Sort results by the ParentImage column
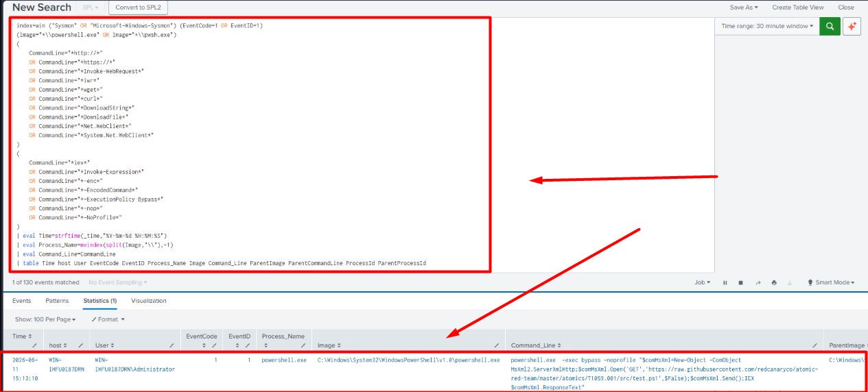 (x=847, y=345)
